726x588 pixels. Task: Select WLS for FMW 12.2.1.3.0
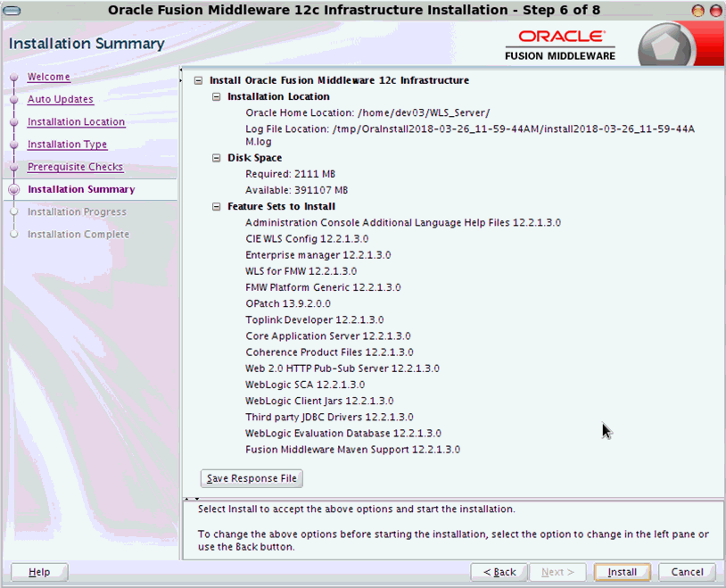(x=301, y=271)
